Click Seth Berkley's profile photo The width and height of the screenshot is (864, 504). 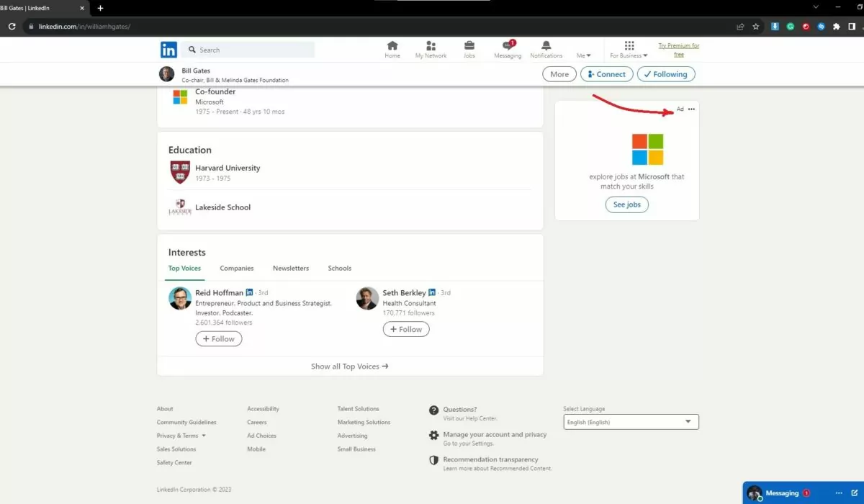tap(367, 298)
